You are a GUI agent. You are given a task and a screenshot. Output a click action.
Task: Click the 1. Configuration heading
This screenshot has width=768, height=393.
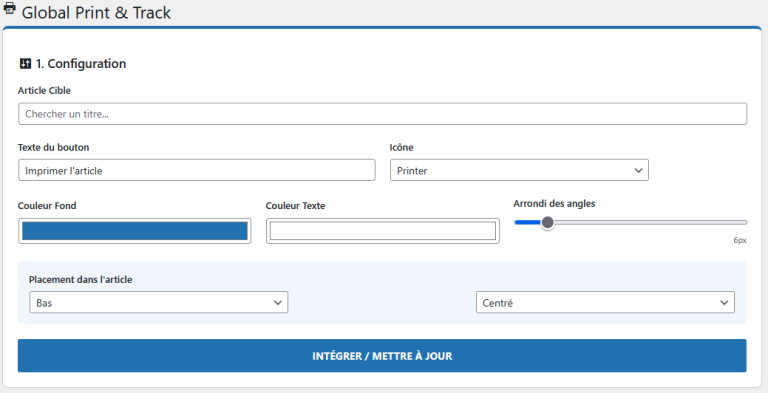(x=81, y=64)
